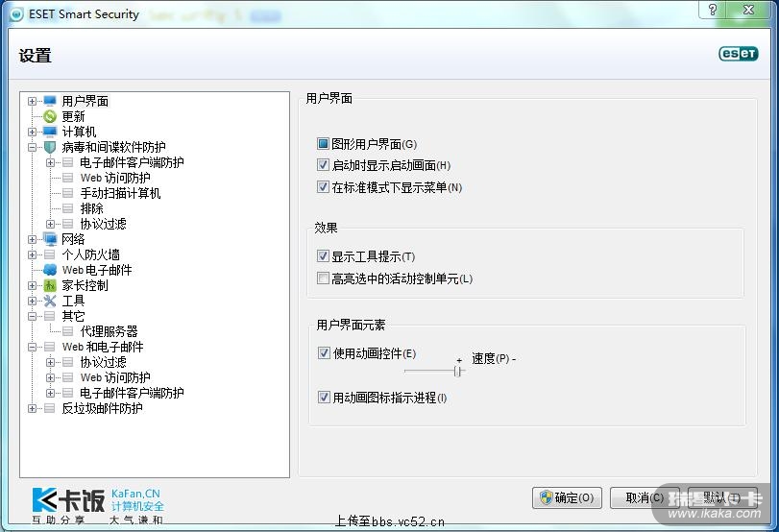Toggle 使用动画控件(E) checkbox
779x532 pixels.
(324, 353)
